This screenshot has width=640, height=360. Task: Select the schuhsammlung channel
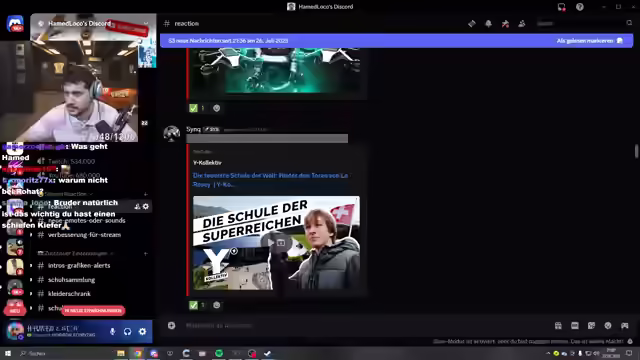(x=71, y=280)
